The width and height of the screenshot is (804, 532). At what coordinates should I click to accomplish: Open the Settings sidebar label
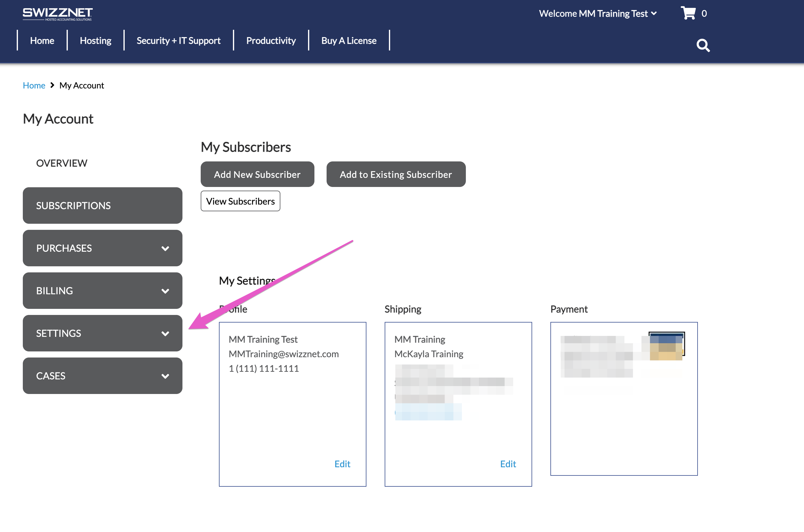click(x=59, y=333)
